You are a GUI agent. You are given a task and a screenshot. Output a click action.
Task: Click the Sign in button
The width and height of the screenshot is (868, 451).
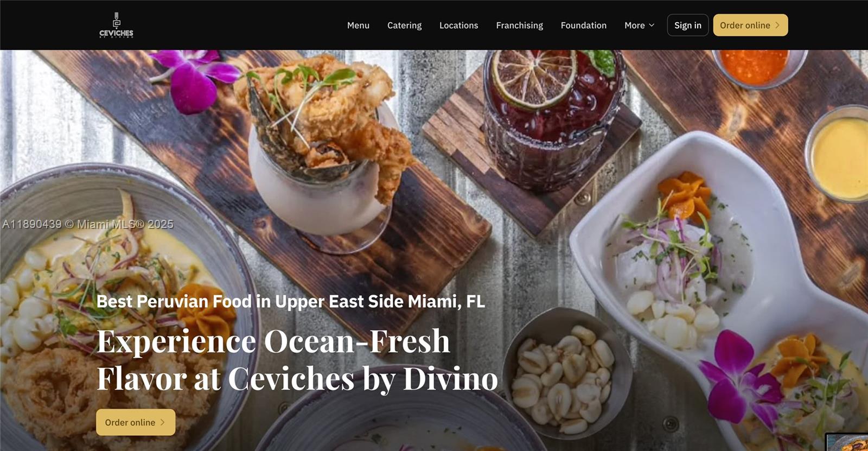(x=688, y=25)
